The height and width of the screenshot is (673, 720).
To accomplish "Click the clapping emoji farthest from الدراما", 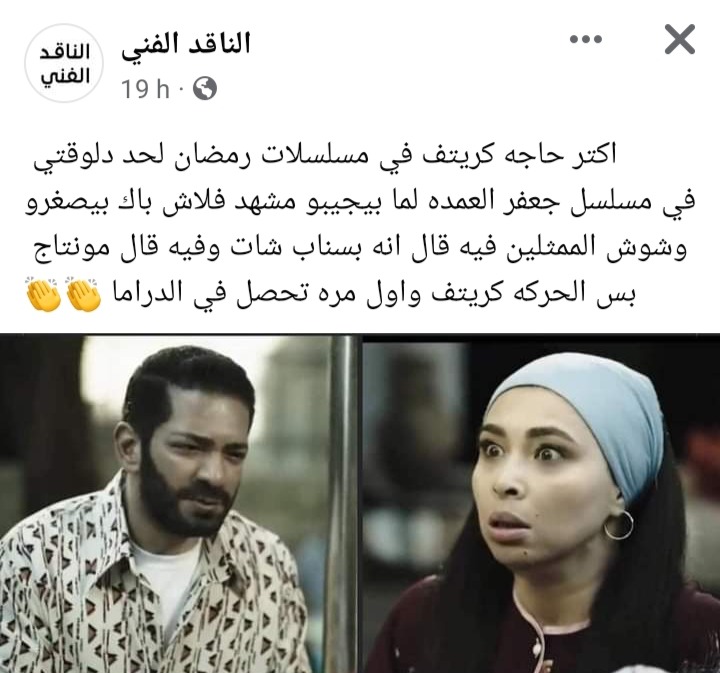I will pos(43,294).
